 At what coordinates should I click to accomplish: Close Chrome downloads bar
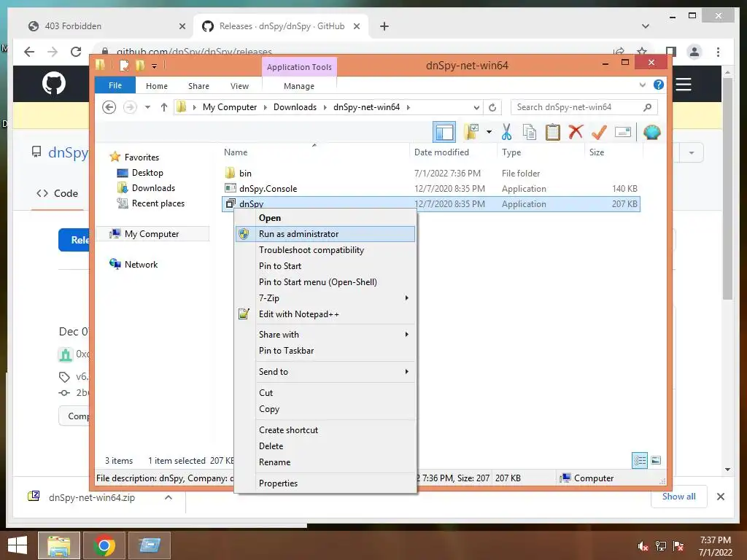[x=721, y=497]
